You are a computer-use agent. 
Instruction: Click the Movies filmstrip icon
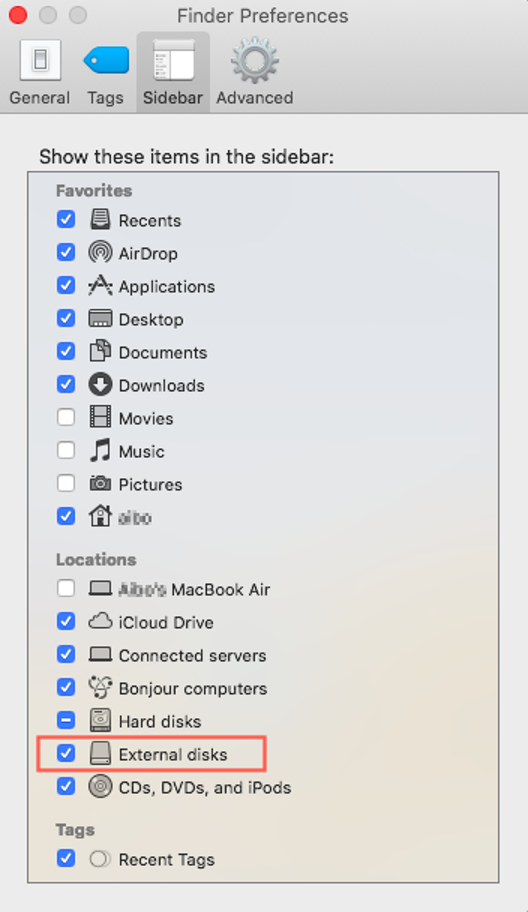(x=100, y=418)
